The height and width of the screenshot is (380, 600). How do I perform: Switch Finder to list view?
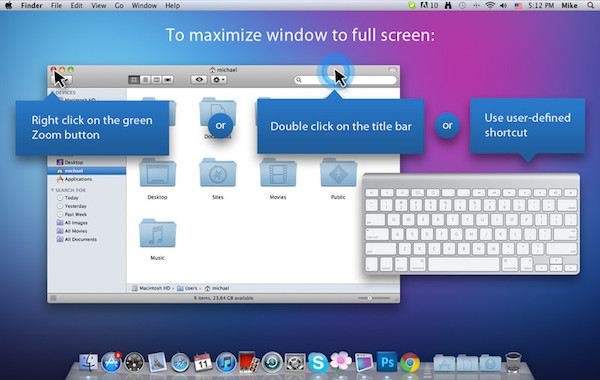coord(145,80)
